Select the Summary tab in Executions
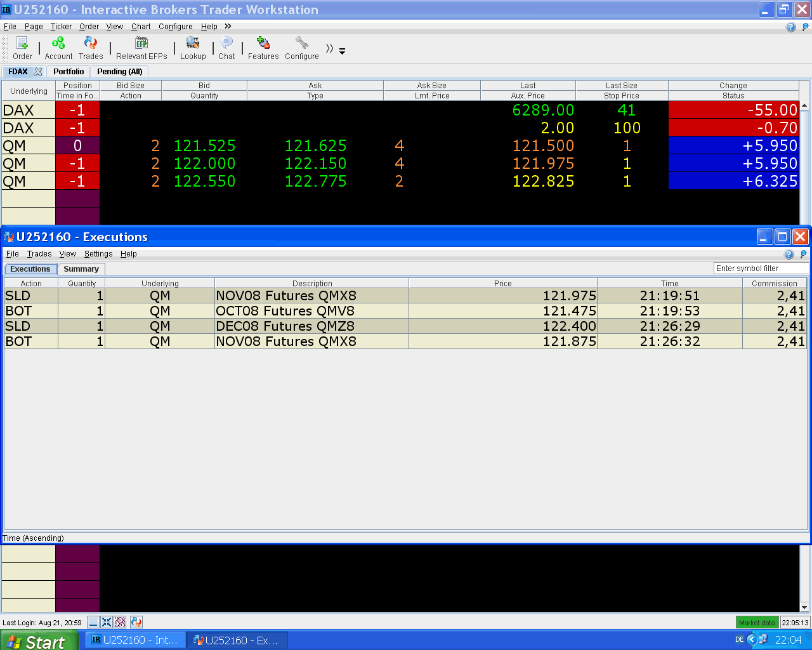812x650 pixels. pyautogui.click(x=81, y=269)
